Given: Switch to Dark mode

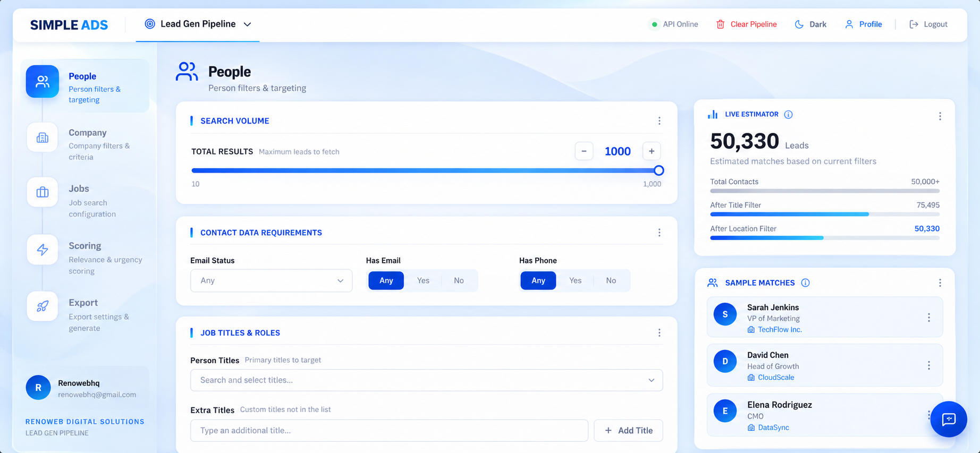Looking at the screenshot, I should pos(810,24).
